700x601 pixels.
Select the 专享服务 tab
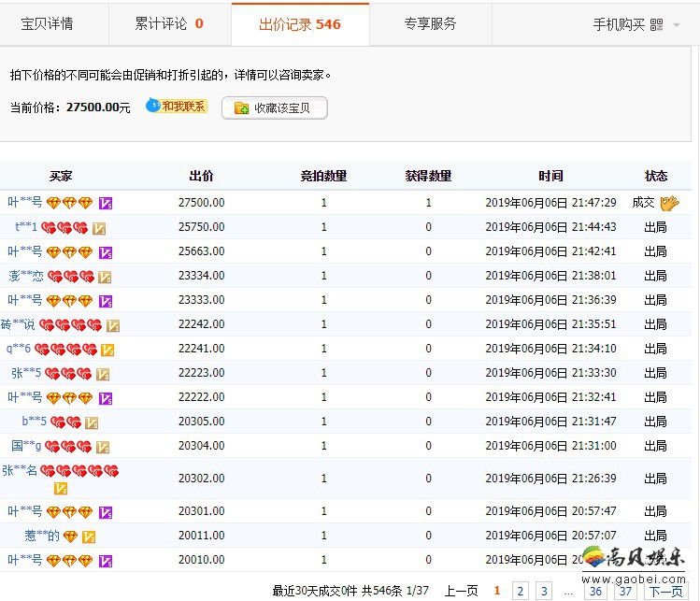[x=430, y=24]
